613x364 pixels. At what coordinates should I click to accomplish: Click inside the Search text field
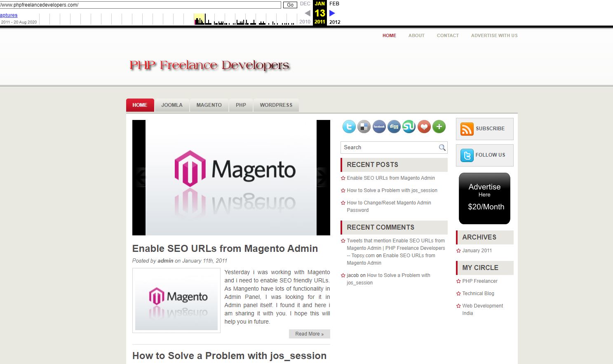pos(390,148)
